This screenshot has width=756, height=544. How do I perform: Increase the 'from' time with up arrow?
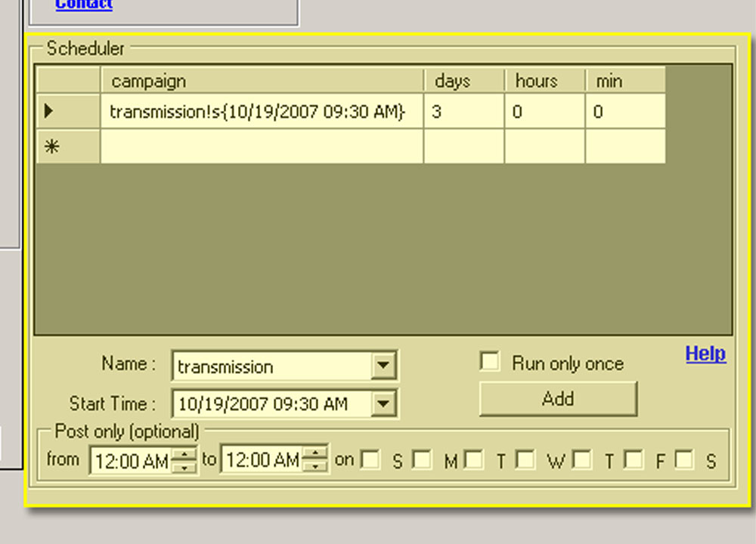pyautogui.click(x=184, y=454)
